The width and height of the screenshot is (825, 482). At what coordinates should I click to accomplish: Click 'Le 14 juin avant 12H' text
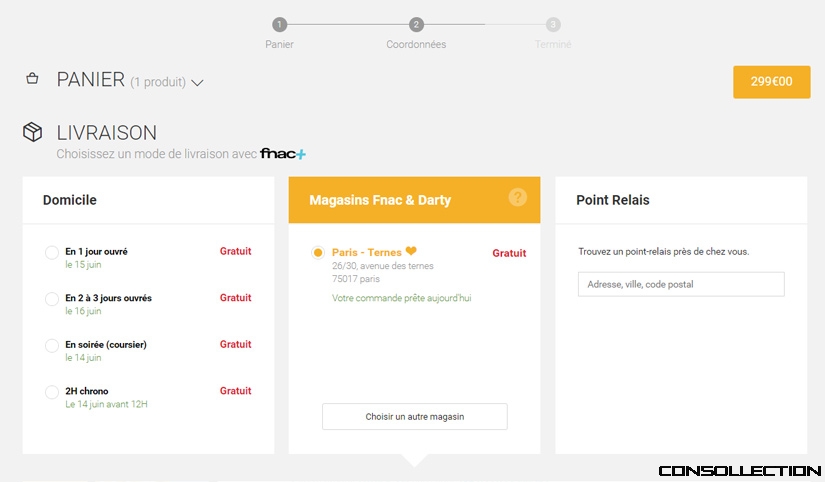tap(106, 404)
